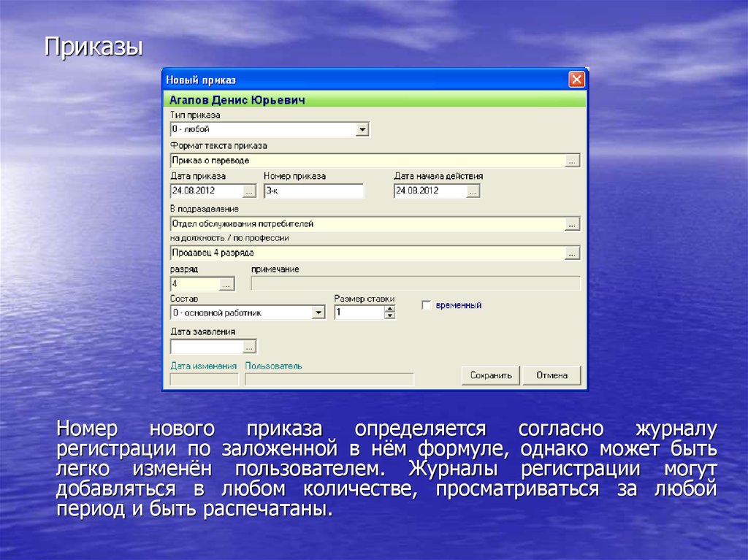Screen dimensions: 748x560
Task: Decrease "Размер ставки" with the down arrow
Action: point(389,315)
